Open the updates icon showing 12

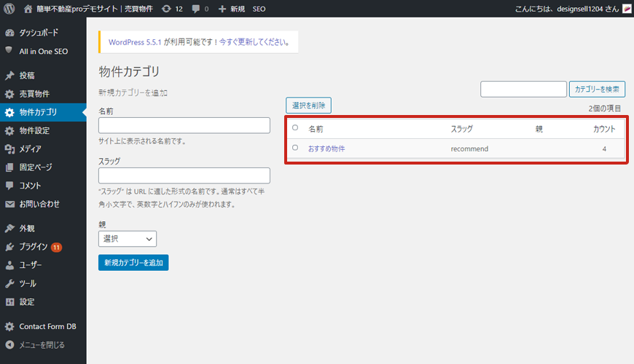point(167,9)
